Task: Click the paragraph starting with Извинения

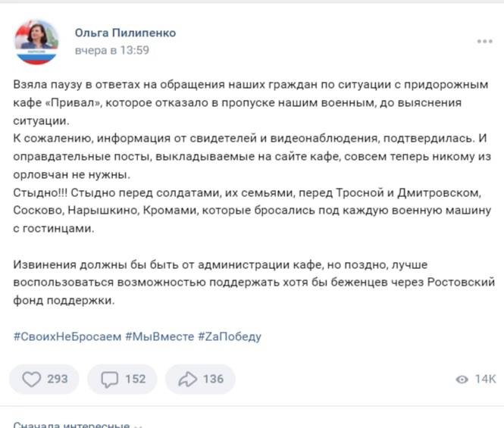Action: pos(254,283)
